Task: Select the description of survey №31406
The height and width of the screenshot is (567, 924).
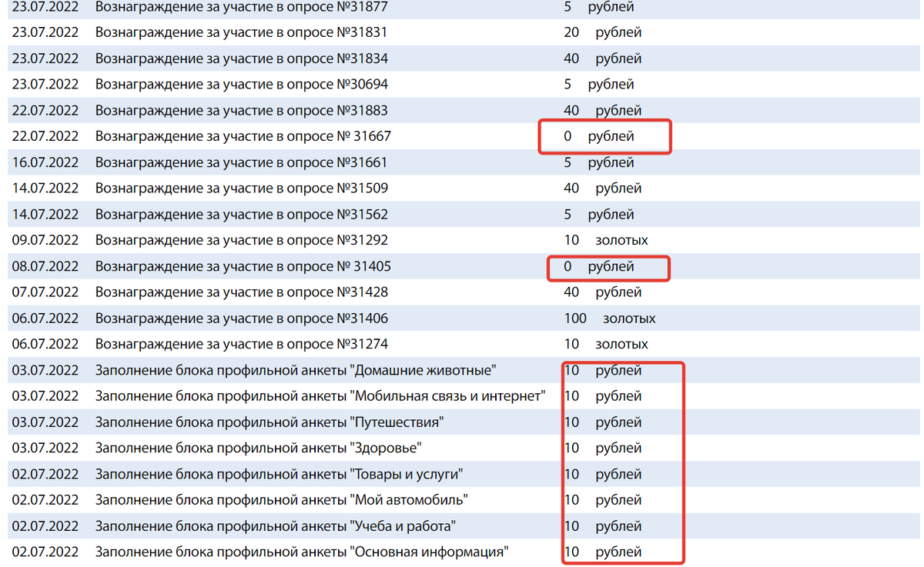Action: [241, 319]
